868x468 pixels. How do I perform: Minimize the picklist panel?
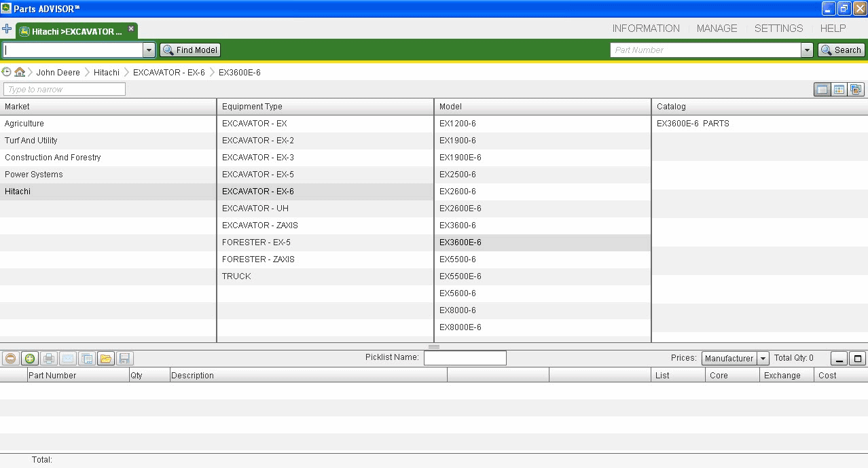pos(839,359)
